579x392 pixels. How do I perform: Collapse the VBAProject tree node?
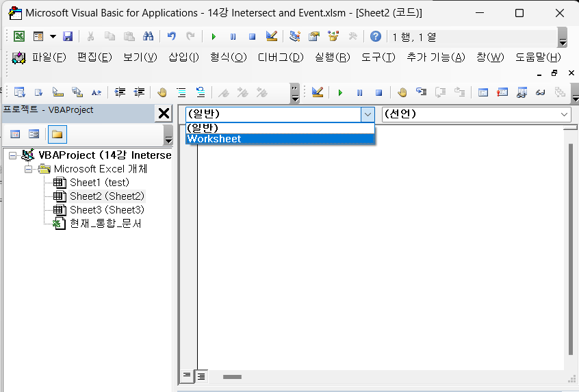[12, 155]
